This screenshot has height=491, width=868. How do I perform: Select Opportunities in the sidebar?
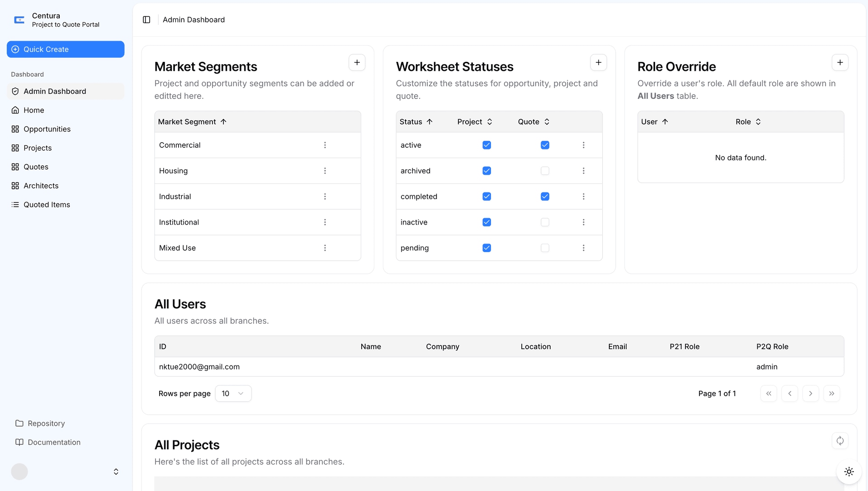47,129
